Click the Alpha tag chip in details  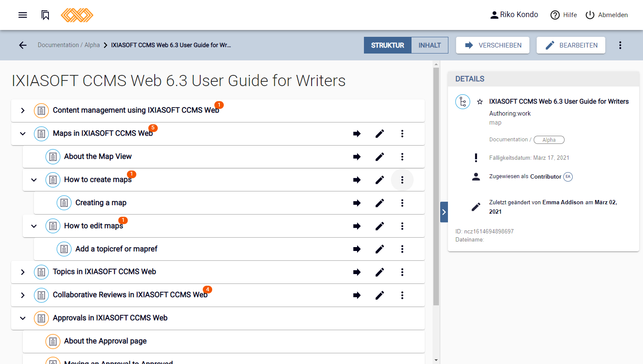tap(549, 140)
